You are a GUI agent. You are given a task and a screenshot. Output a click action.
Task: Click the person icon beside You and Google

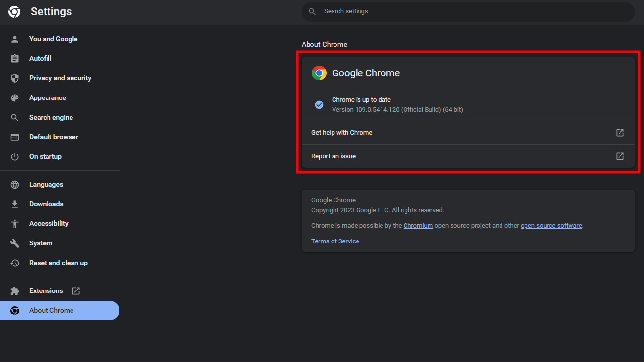tap(15, 39)
